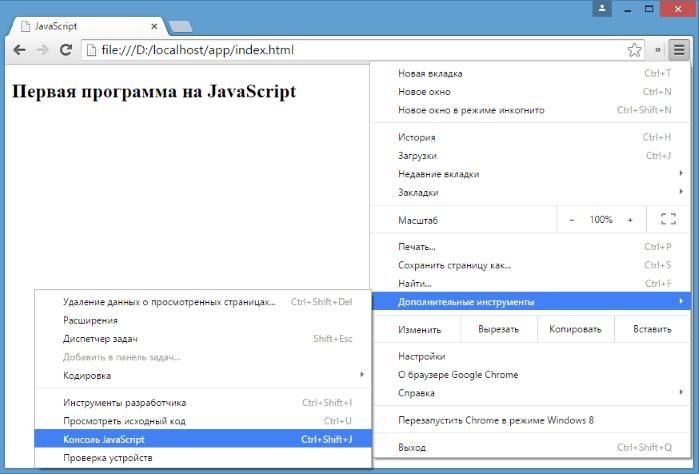
Task: Click the browser Back arrow
Action: pos(19,50)
